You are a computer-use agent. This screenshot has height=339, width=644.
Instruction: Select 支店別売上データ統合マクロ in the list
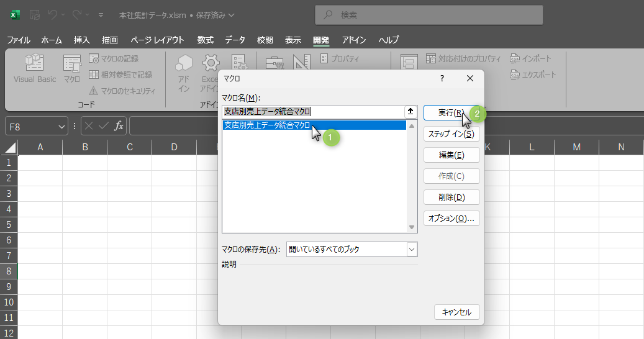coord(267,125)
